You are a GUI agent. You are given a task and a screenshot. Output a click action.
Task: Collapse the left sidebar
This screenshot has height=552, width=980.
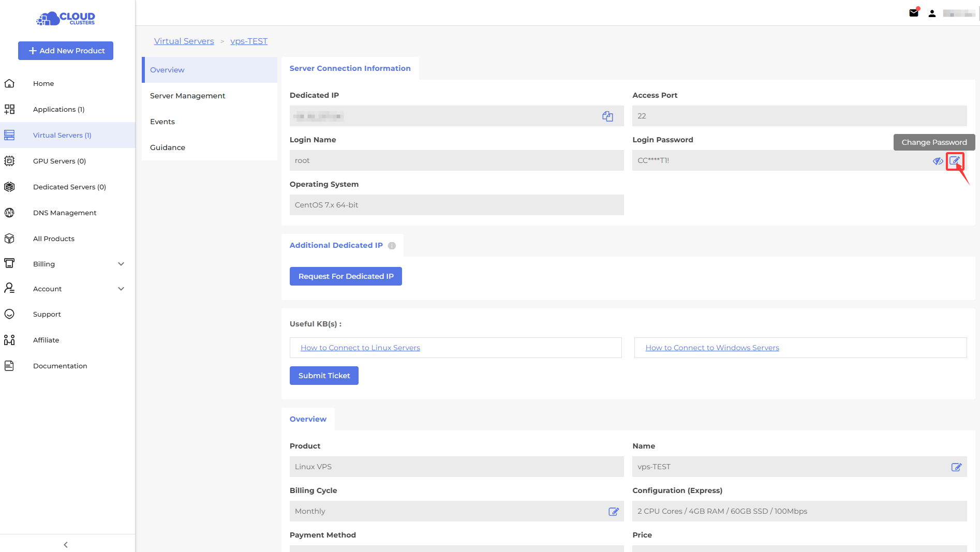66,544
